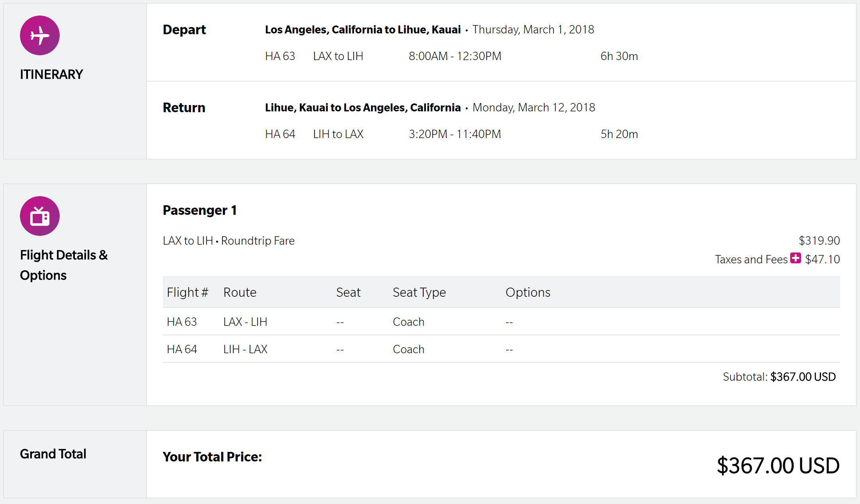Select HA 63 flight number in itinerary
860x504 pixels.
point(280,56)
